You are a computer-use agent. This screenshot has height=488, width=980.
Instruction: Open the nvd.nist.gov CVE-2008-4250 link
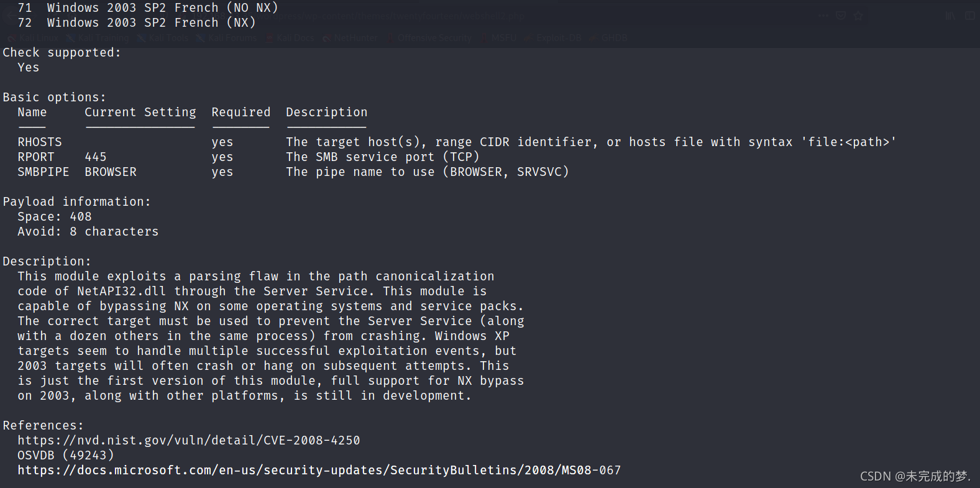pyautogui.click(x=189, y=440)
